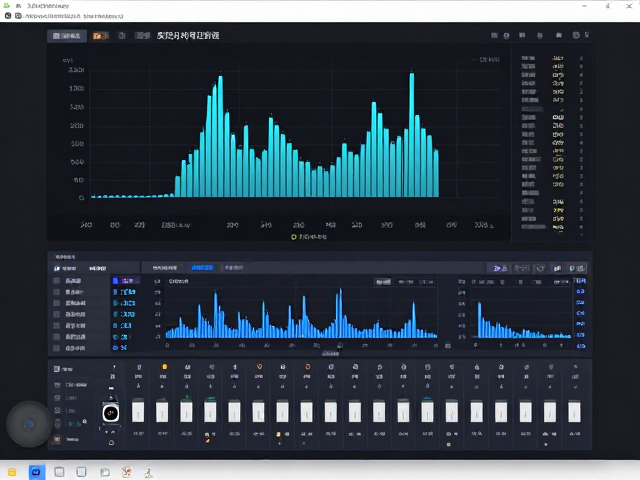Click the sixth icon in top-right icon group
Viewport: 640px width, 480px height.
click(x=576, y=36)
